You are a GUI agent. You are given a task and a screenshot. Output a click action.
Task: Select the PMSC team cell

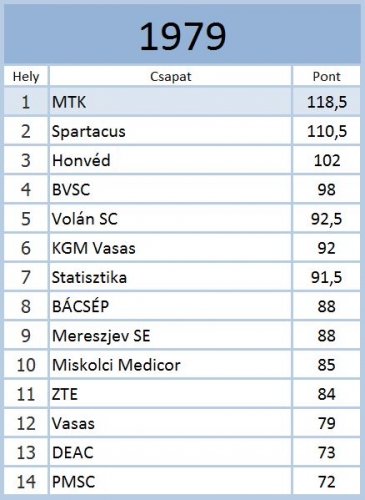point(170,482)
